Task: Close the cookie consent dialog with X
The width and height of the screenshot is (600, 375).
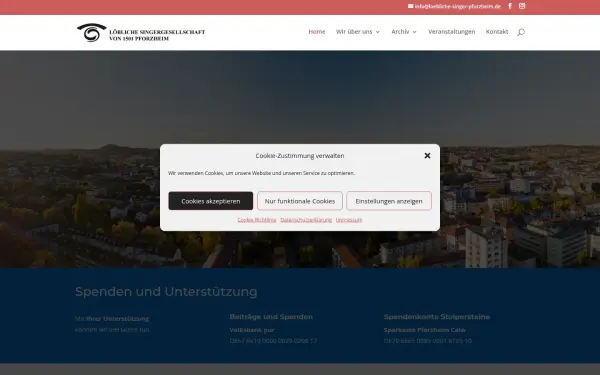Action: pos(427,156)
